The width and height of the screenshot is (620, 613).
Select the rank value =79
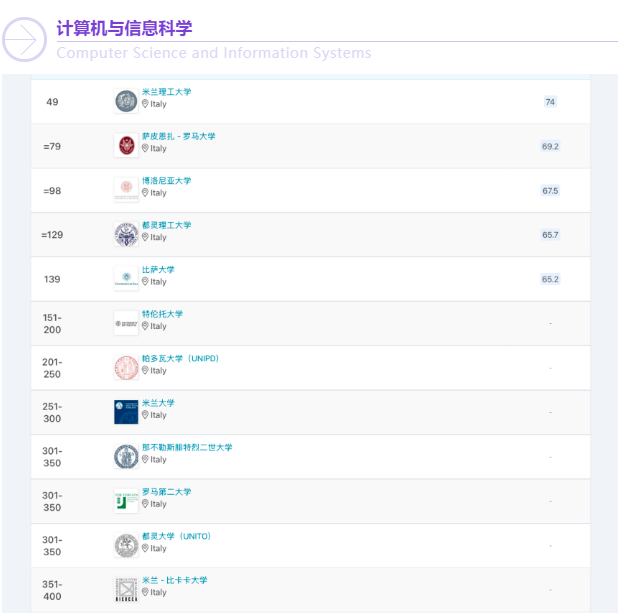coord(52,146)
